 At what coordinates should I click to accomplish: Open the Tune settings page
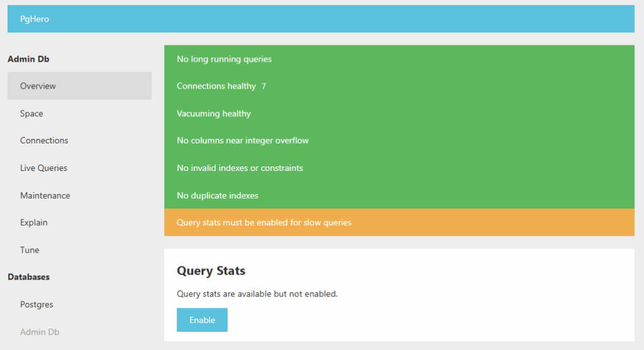click(30, 250)
